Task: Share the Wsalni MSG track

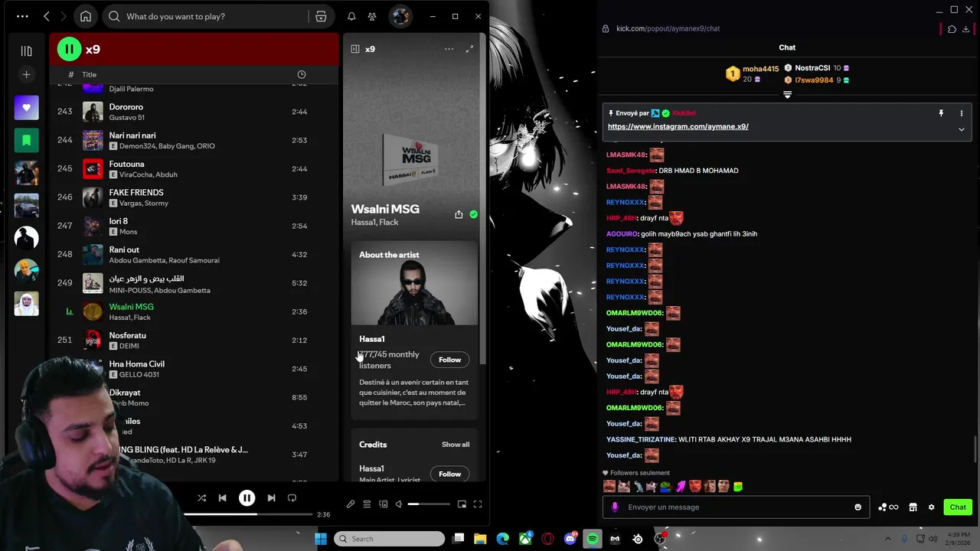Action: pos(459,215)
